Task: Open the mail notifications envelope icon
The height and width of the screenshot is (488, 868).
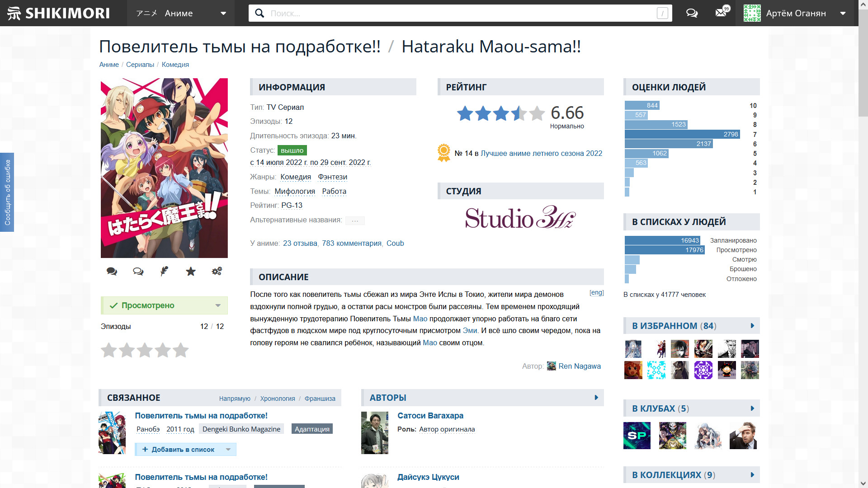Action: click(x=721, y=13)
